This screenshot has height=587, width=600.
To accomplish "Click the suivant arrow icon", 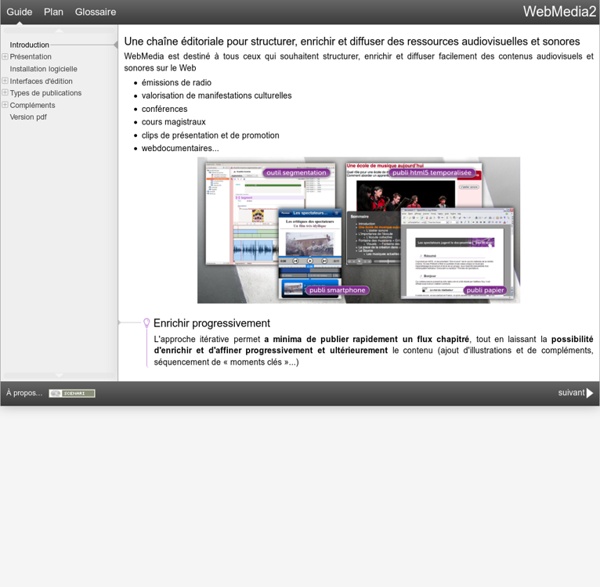I will coord(590,393).
